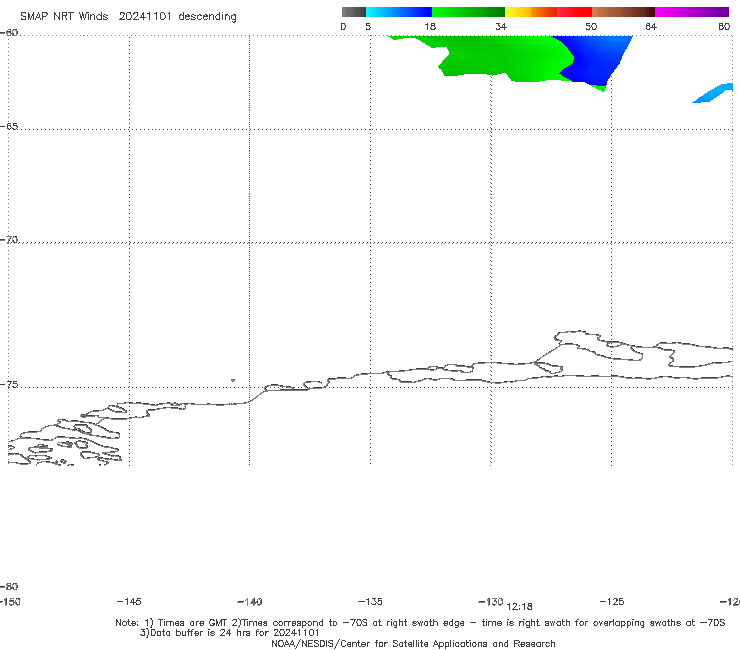The image size is (740, 650).
Task: Click the color bar label '50'
Action: (591, 26)
